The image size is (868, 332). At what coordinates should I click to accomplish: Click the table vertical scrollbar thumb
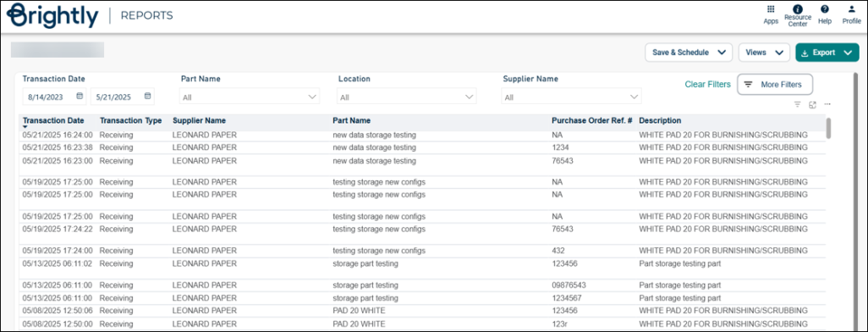pyautogui.click(x=828, y=128)
